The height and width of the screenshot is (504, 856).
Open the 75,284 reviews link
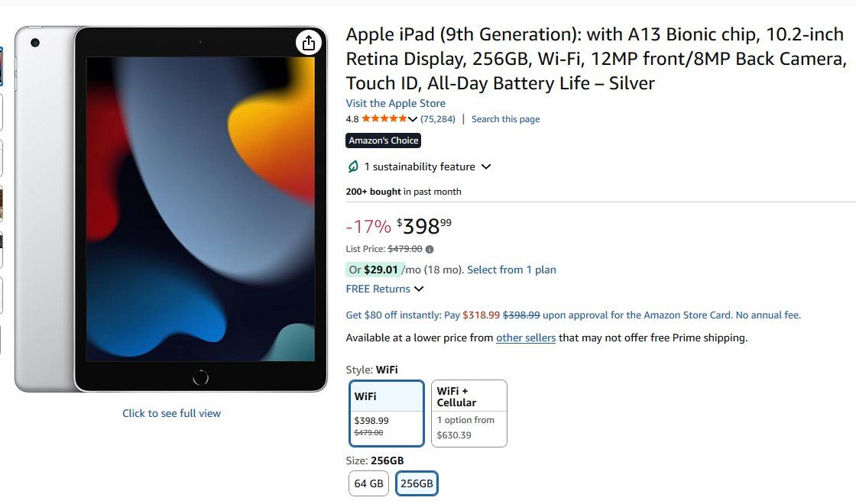[x=437, y=119]
